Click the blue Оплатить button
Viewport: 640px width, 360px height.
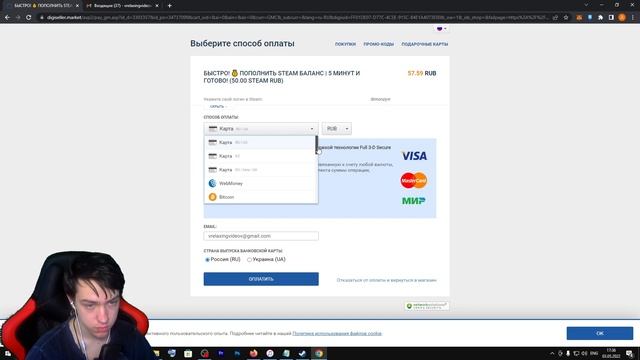[261, 279]
